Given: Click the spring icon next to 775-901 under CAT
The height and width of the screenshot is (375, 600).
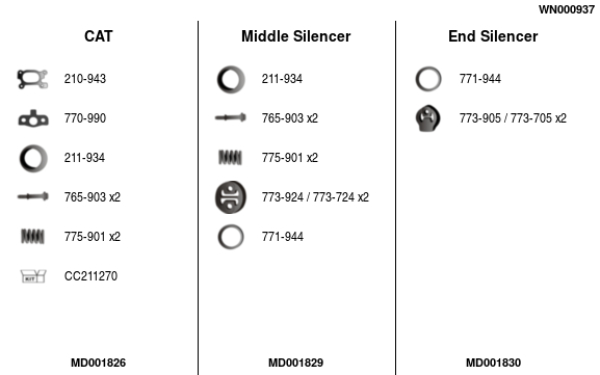Looking at the screenshot, I should pyautogui.click(x=33, y=236).
